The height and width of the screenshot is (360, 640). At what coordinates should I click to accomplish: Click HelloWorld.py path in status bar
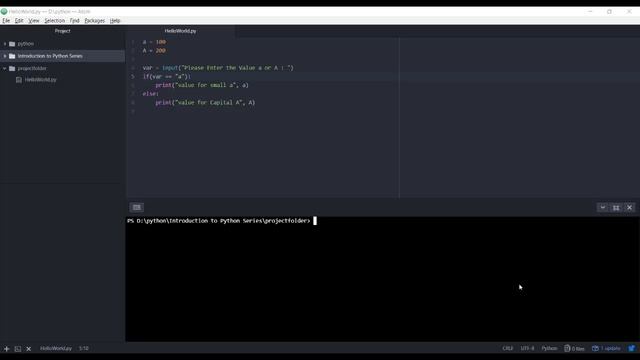(56, 348)
